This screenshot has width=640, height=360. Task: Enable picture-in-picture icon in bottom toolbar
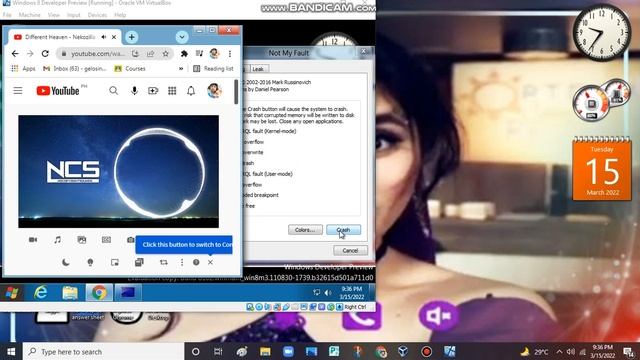[115, 262]
